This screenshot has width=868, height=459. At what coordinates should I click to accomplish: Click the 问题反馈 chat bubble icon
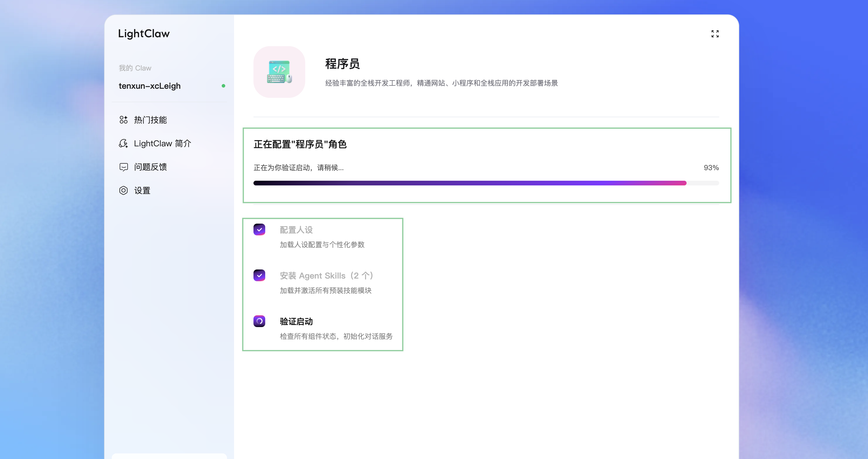click(123, 167)
